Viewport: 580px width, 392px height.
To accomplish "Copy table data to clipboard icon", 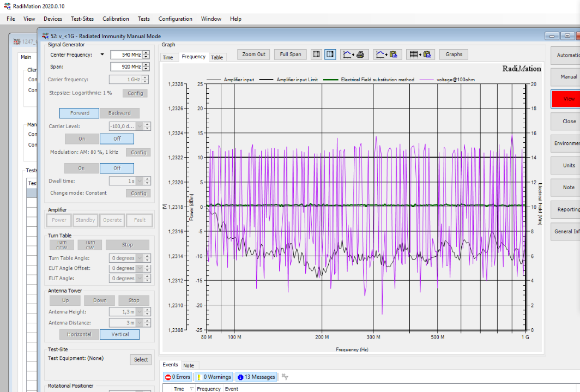I will click(x=421, y=55).
